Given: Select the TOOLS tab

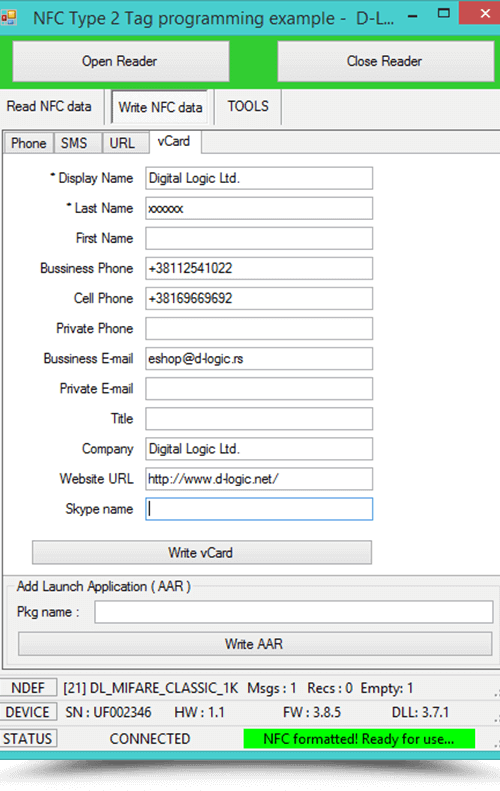Looking at the screenshot, I should pos(248,106).
